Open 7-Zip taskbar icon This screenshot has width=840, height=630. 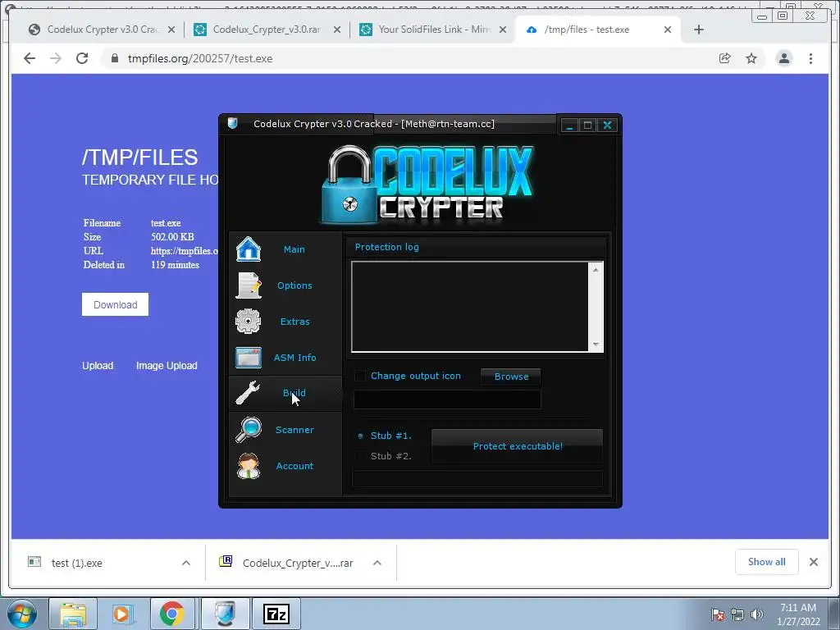click(276, 614)
